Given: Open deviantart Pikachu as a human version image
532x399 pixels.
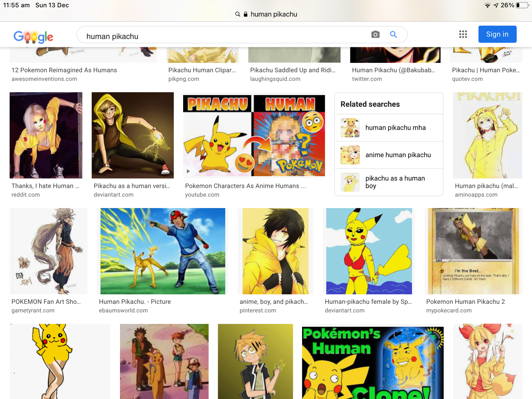Looking at the screenshot, I should click(x=133, y=135).
